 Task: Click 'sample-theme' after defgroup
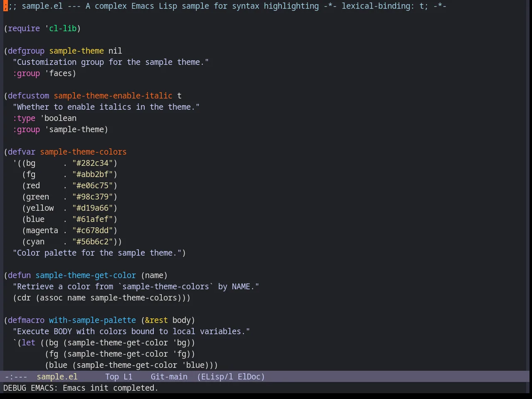pos(76,51)
